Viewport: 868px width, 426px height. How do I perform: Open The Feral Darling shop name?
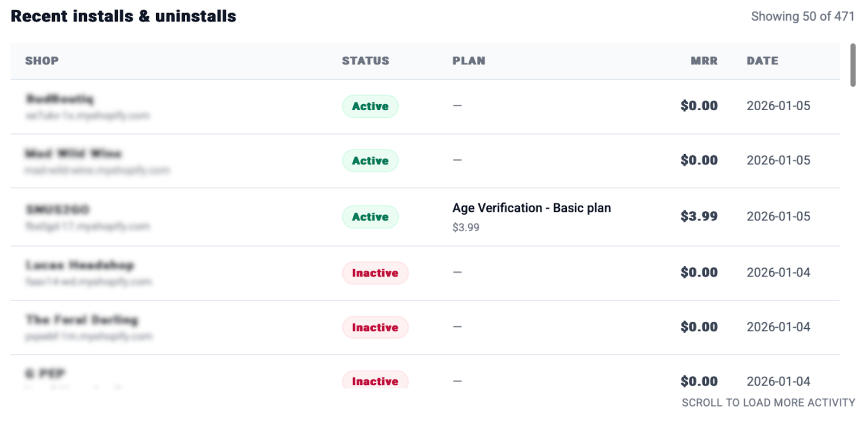pyautogui.click(x=82, y=320)
